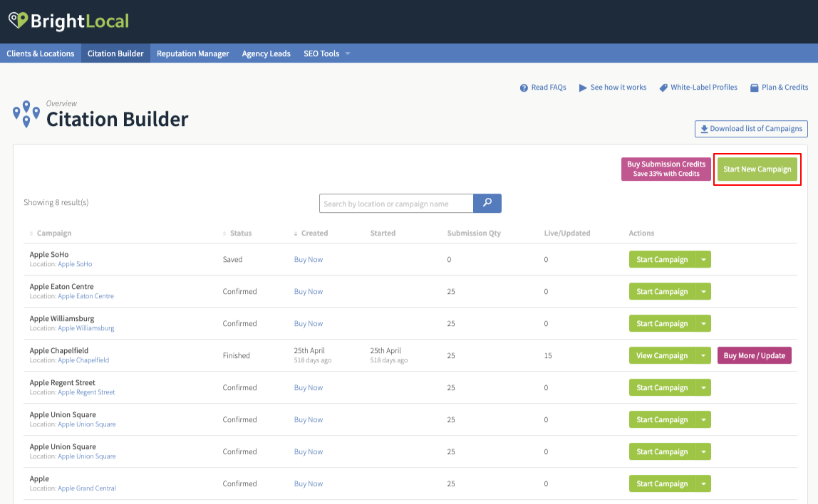
Task: Click the 'Citation Builder' page heading
Action: click(118, 120)
